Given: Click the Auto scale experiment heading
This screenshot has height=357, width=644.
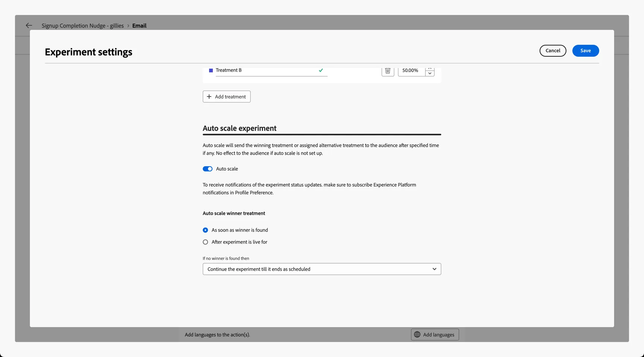Looking at the screenshot, I should click(240, 128).
